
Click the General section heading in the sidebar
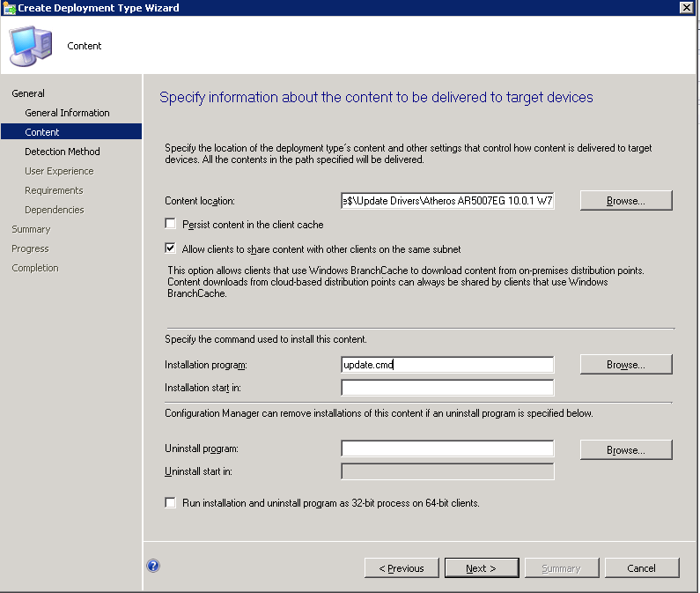point(28,93)
